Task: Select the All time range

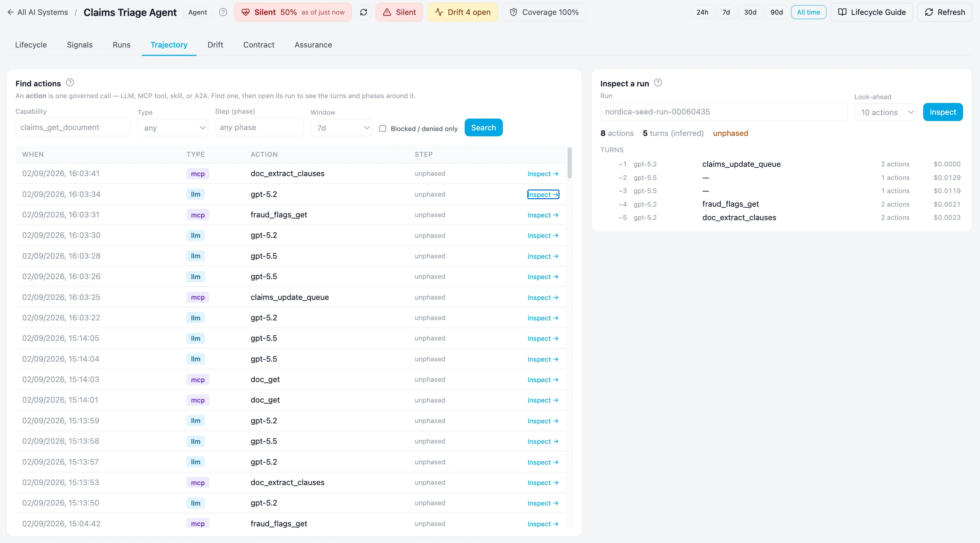Action: point(808,12)
